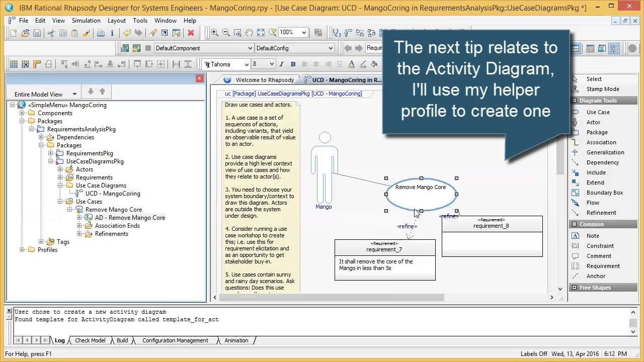Choose the Anchor tool
The height and width of the screenshot is (362, 644).
click(x=596, y=276)
